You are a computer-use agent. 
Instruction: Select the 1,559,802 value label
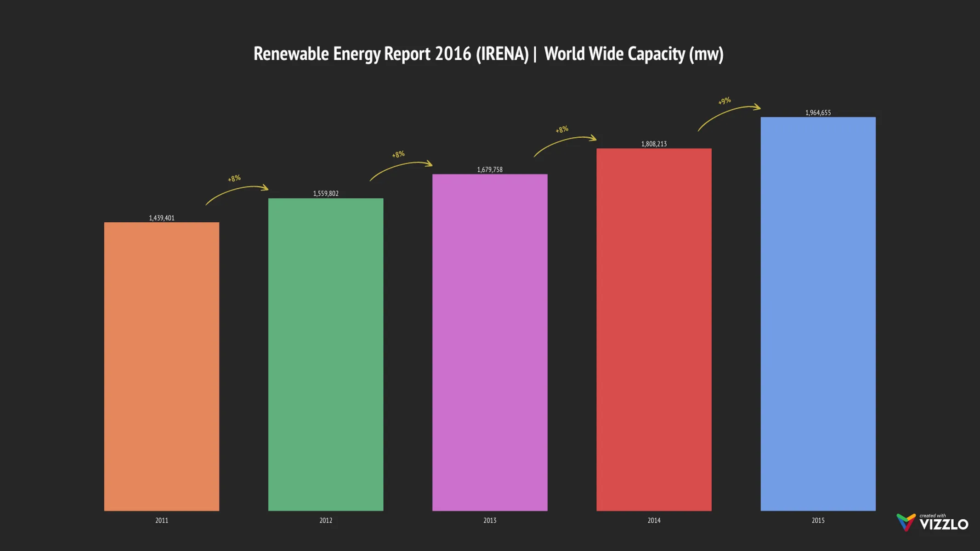pos(326,194)
